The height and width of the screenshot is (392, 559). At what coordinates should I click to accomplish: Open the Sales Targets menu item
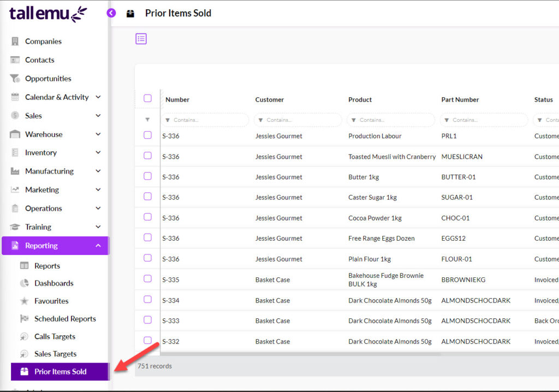point(55,354)
